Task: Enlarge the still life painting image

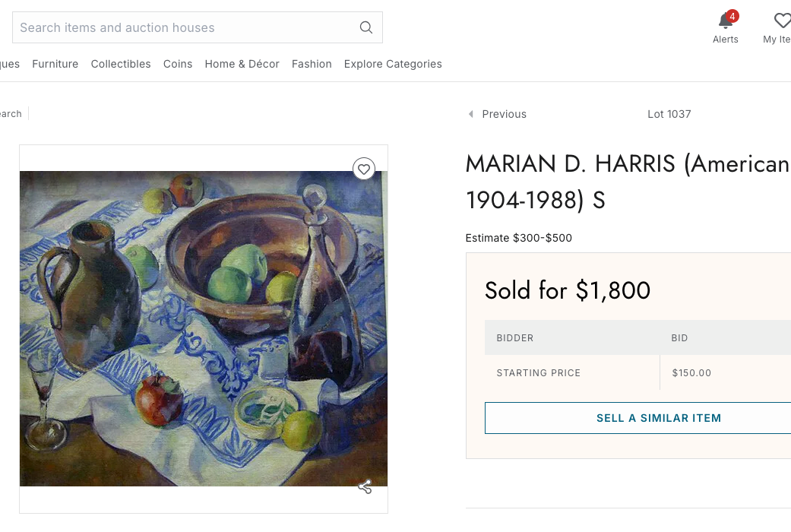Action: coord(204,327)
